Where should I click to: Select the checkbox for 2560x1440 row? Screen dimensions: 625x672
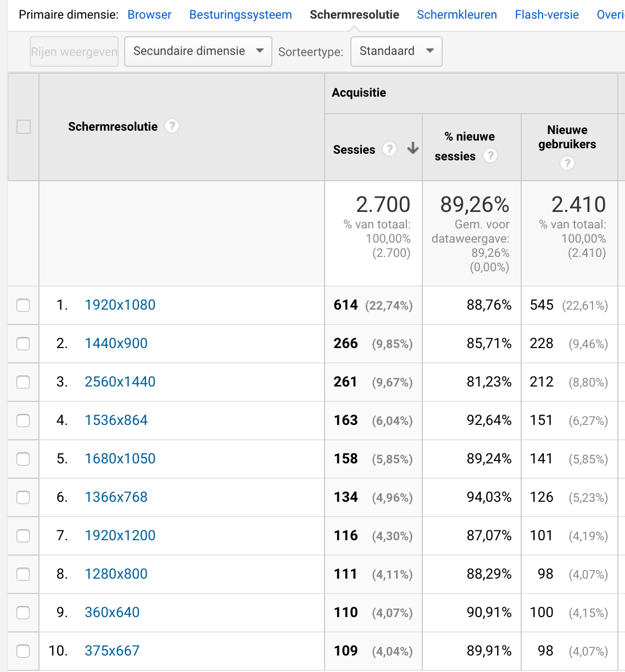[x=23, y=382]
